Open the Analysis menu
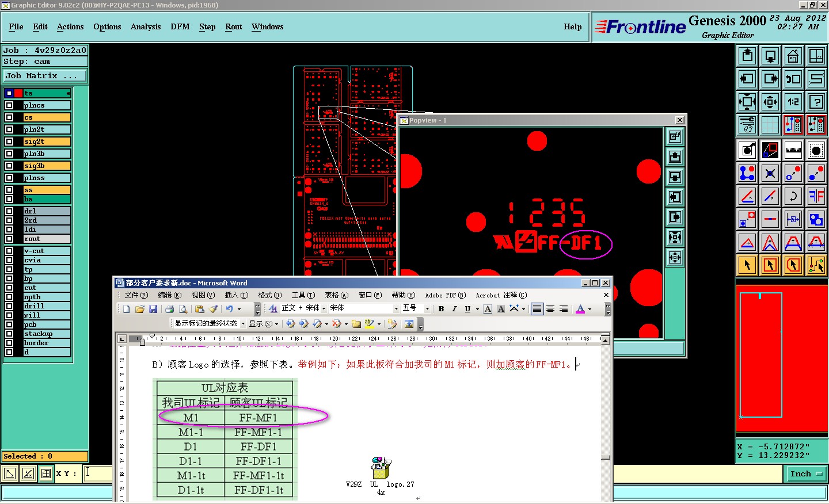 (146, 26)
